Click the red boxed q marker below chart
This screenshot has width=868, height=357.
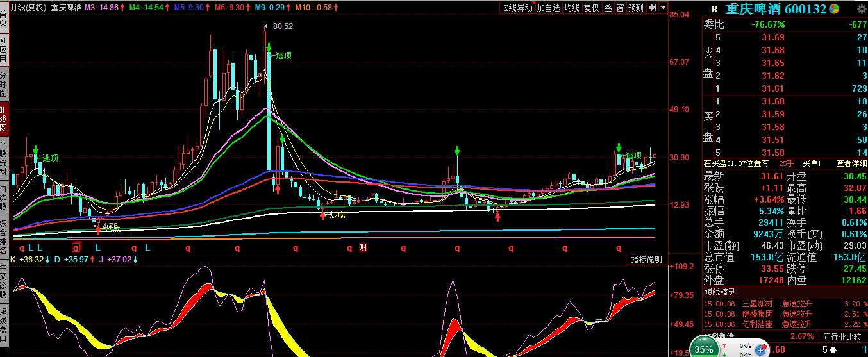76,247
